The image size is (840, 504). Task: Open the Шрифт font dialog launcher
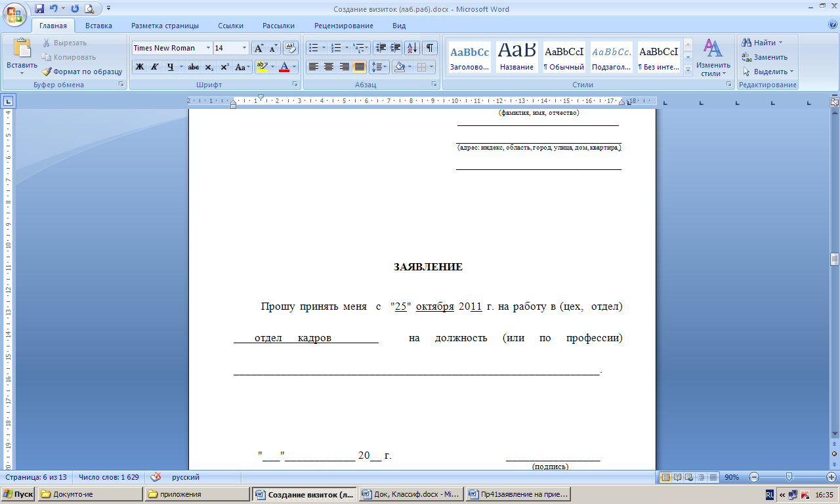[295, 85]
